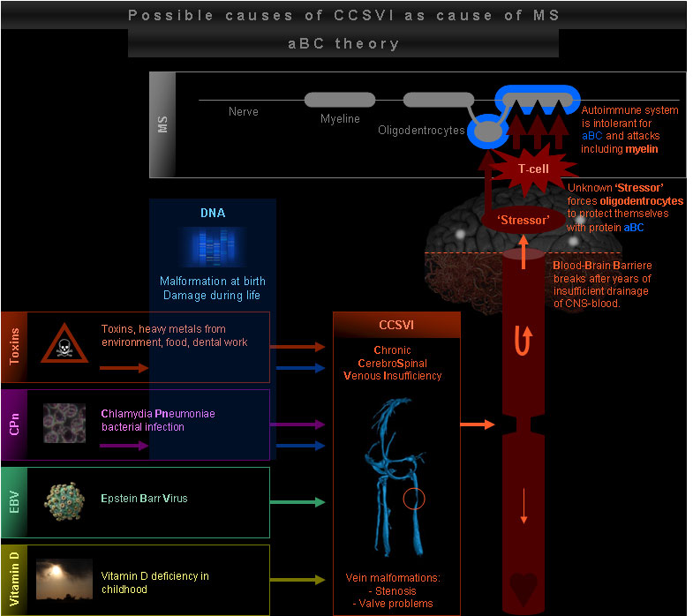The height and width of the screenshot is (616, 693).
Task: Click the green arrow from the Epstein Barr Virus box
Action: [297, 503]
